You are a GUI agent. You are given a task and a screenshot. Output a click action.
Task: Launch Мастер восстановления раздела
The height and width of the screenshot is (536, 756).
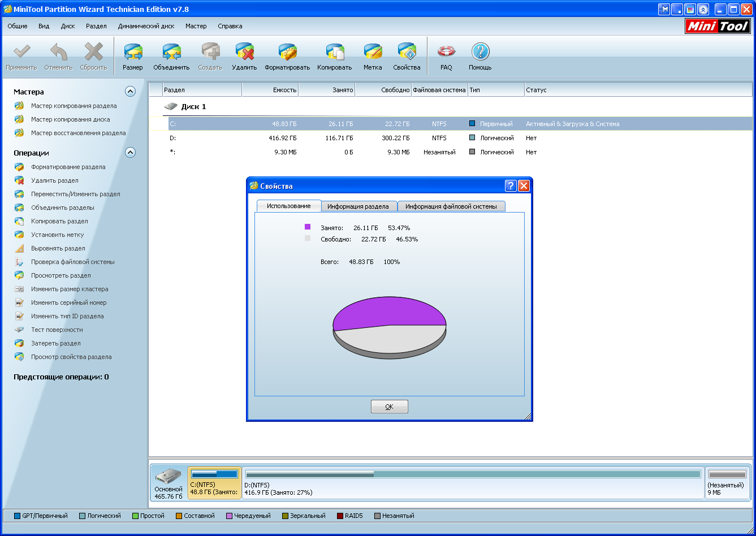[x=78, y=133]
